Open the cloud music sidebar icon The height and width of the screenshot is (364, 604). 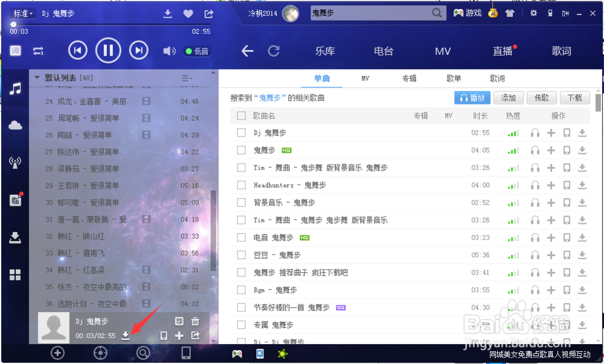(x=16, y=125)
